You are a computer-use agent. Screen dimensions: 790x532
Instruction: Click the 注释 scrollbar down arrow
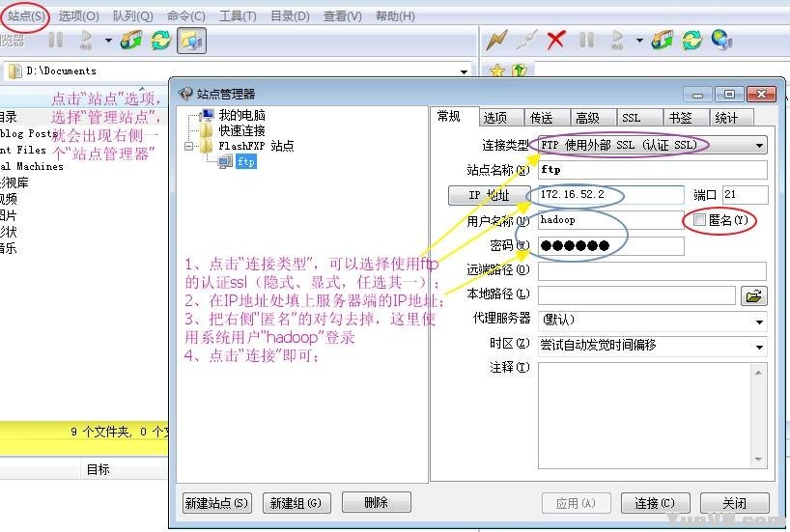pos(758,459)
